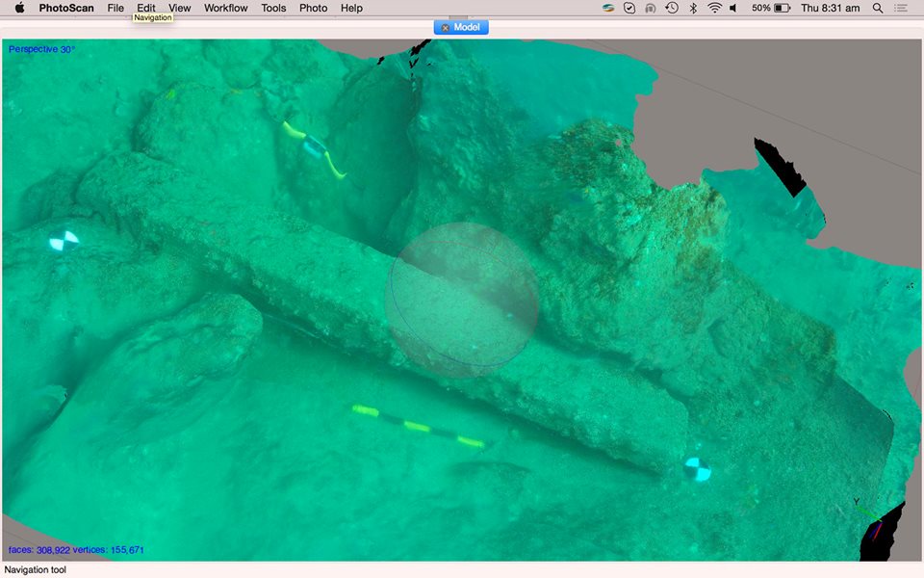The width and height of the screenshot is (924, 578).
Task: Close the Model tab with its X
Action: (x=446, y=27)
